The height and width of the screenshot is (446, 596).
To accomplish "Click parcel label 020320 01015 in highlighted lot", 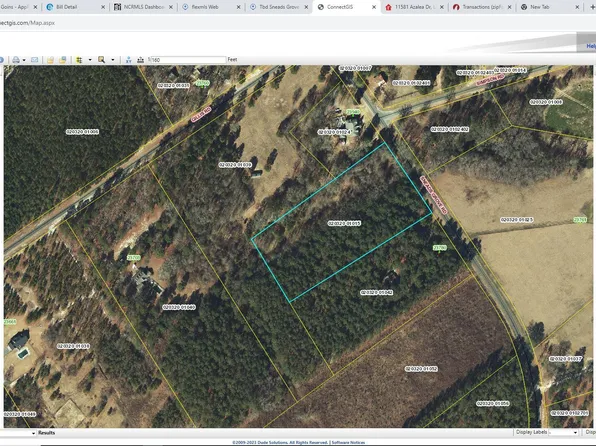I will coord(344,223).
